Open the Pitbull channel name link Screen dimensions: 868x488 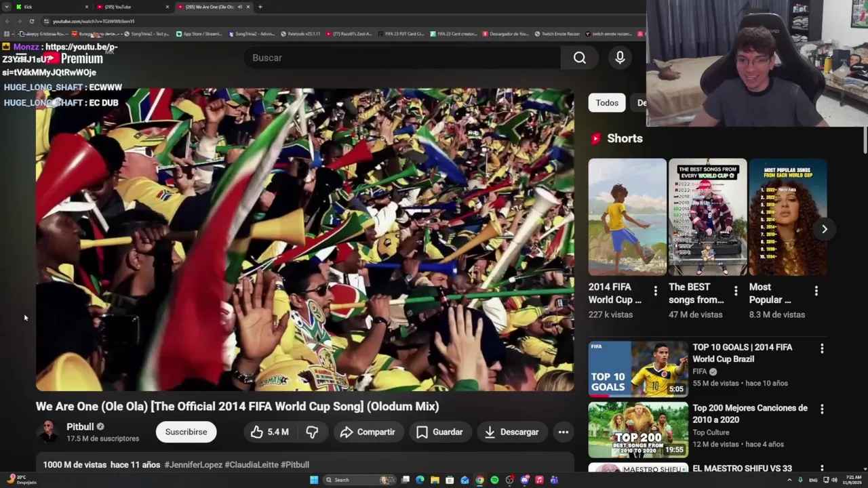(x=80, y=427)
